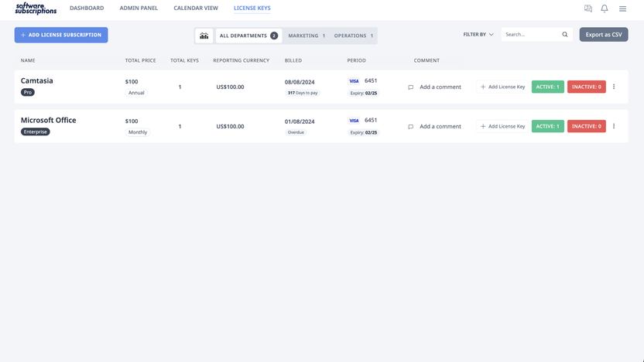644x362 pixels.
Task: Click the comment icon in Camtasia row
Action: click(x=411, y=87)
